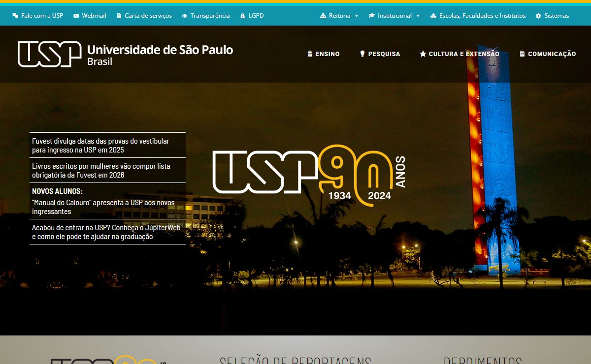The width and height of the screenshot is (591, 364).
Task: Open the Institucional menu item
Action: [394, 16]
